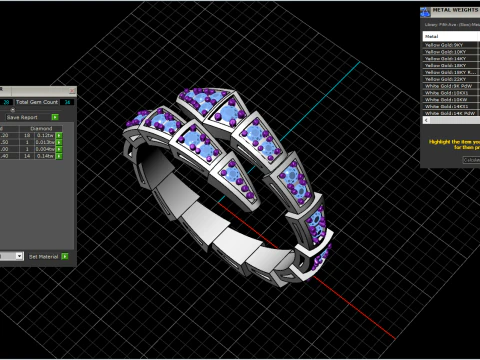Screen dimensions: 480x360
Task: Click the green Set Material arrow button
Action: [65, 256]
